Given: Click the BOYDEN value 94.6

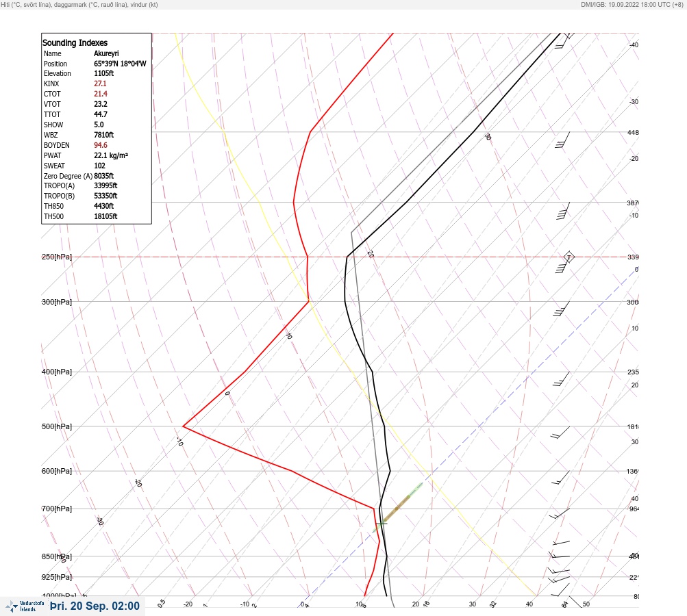Looking at the screenshot, I should [100, 145].
